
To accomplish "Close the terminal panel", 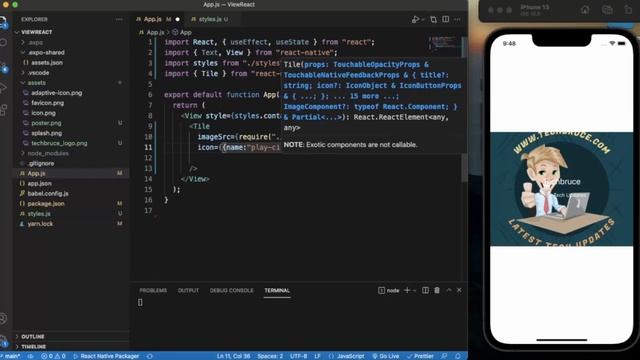I will [459, 290].
